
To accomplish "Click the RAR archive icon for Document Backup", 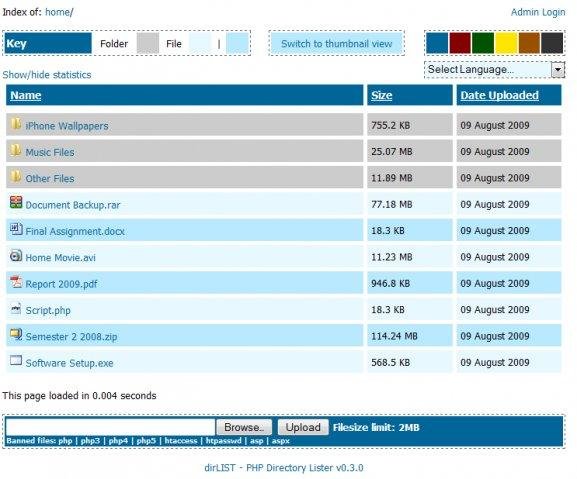I will (16, 202).
